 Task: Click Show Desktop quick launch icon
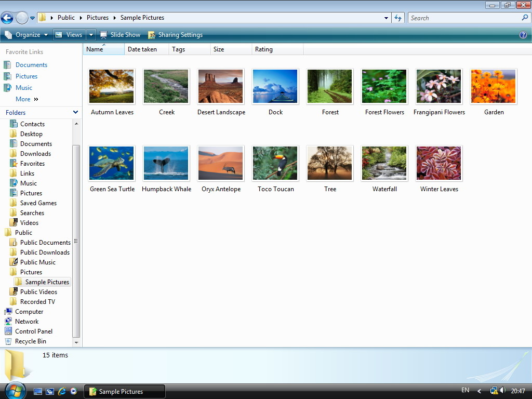point(37,391)
